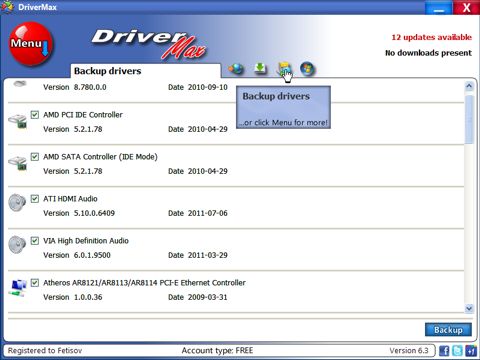Uncheck AMD SATA Controller (IDE Mode) checkbox
Viewport: 480px width, 360px height.
(x=35, y=157)
